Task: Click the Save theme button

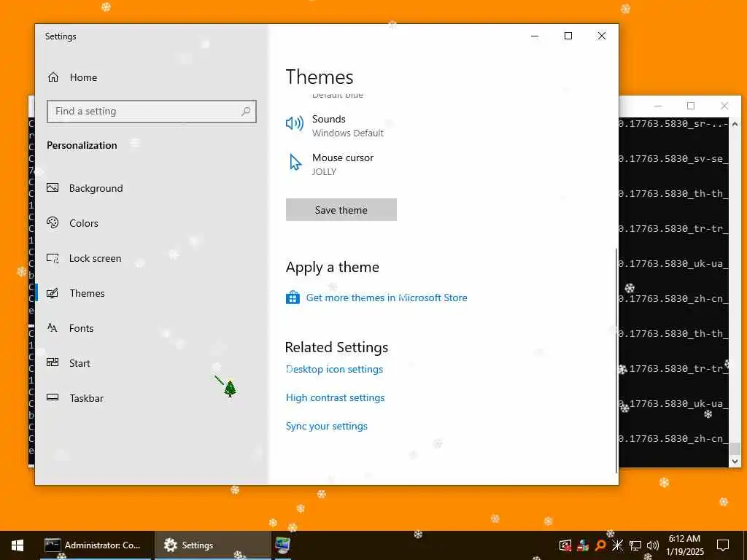Action: click(x=341, y=209)
